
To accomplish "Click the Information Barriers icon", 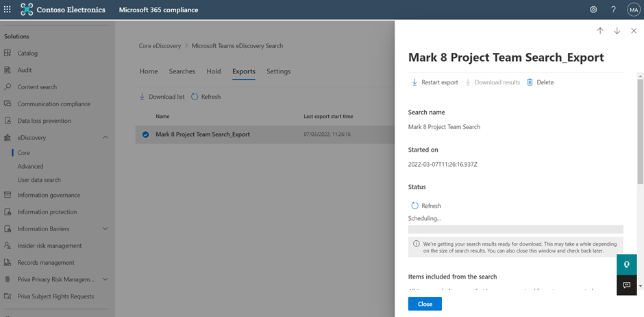I will pos(8,228).
